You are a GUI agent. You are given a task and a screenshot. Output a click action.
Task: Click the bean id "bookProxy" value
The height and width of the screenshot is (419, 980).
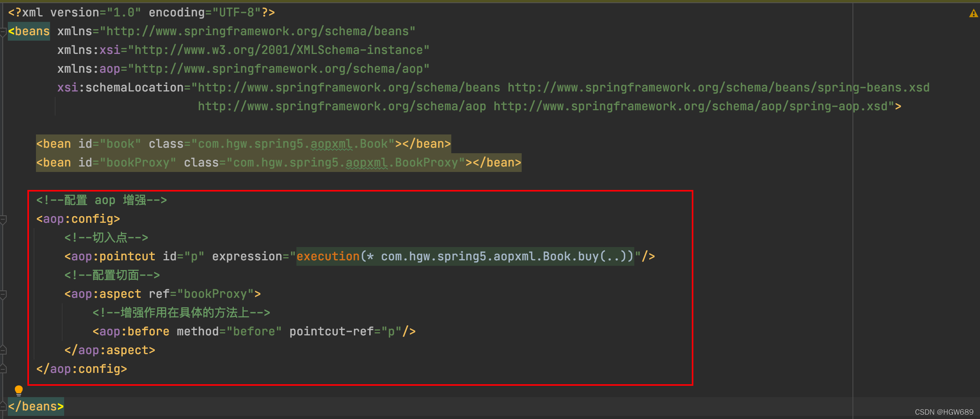pos(138,163)
